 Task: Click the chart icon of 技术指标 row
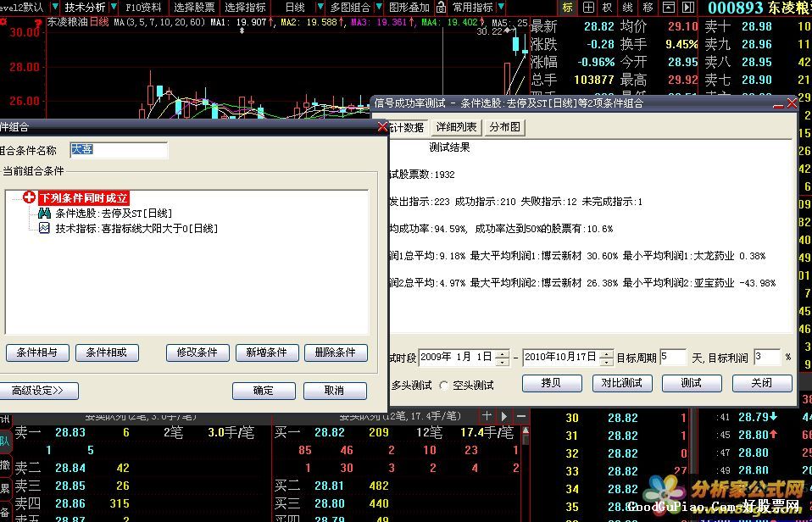tap(45, 228)
